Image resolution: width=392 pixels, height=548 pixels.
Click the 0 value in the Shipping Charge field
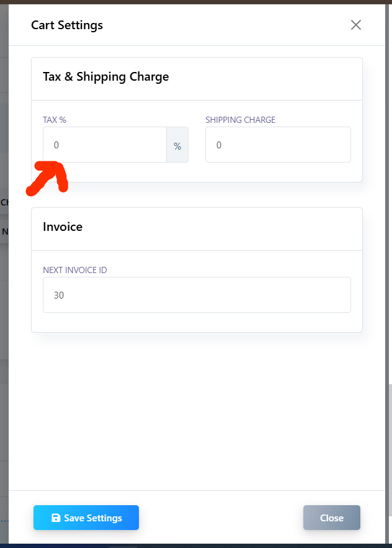(219, 145)
